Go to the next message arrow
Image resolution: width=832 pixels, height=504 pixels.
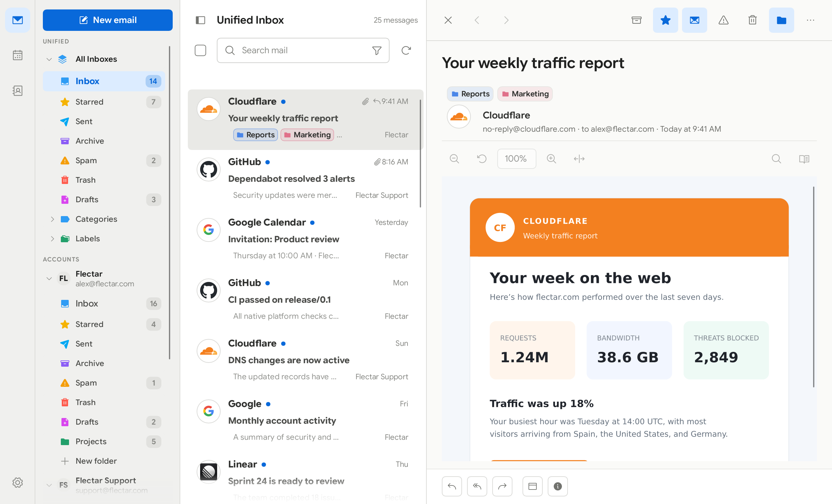506,20
